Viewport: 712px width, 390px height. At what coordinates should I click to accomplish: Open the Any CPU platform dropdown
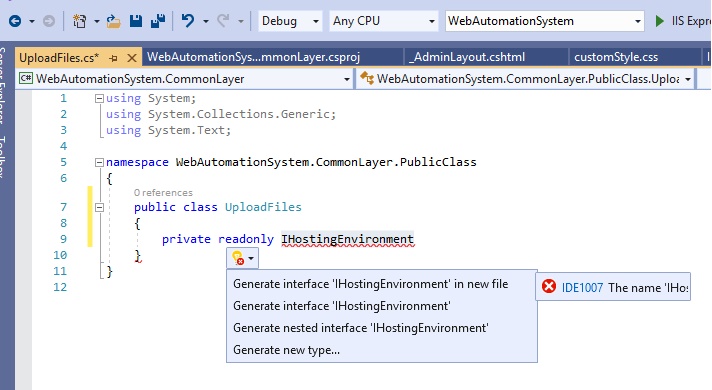click(x=383, y=21)
